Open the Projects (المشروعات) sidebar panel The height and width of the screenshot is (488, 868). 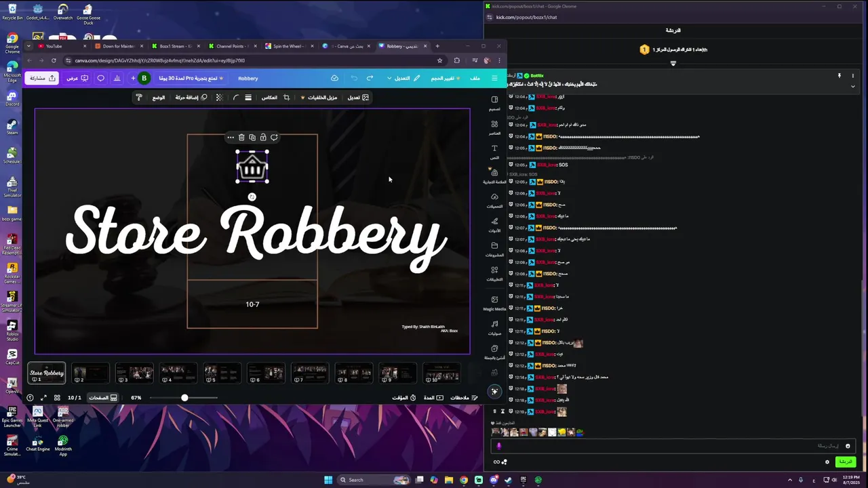point(494,249)
